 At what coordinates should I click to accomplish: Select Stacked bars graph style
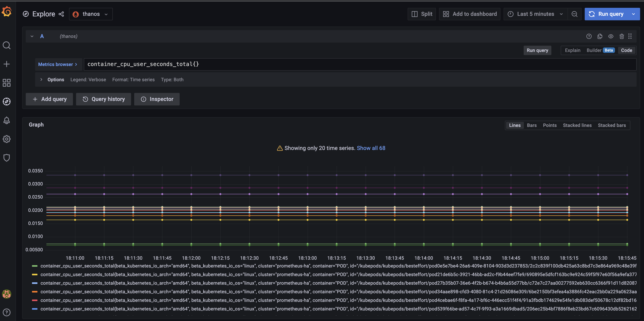click(x=612, y=125)
